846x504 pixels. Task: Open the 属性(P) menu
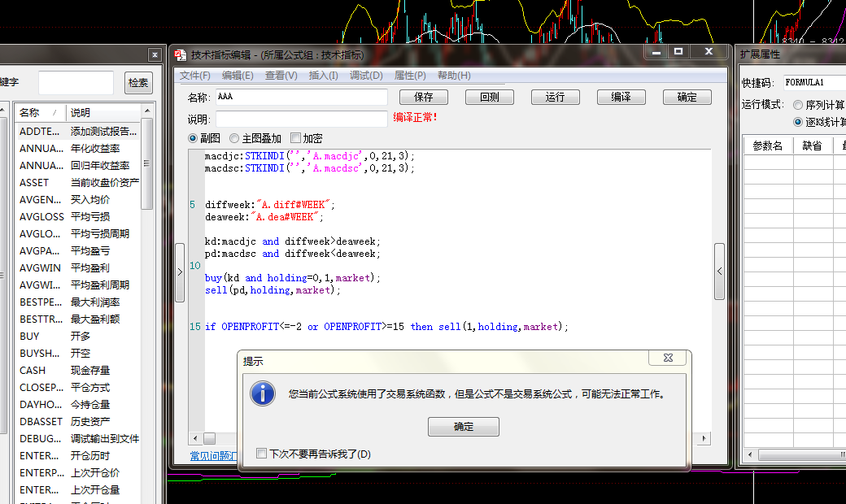pos(410,76)
